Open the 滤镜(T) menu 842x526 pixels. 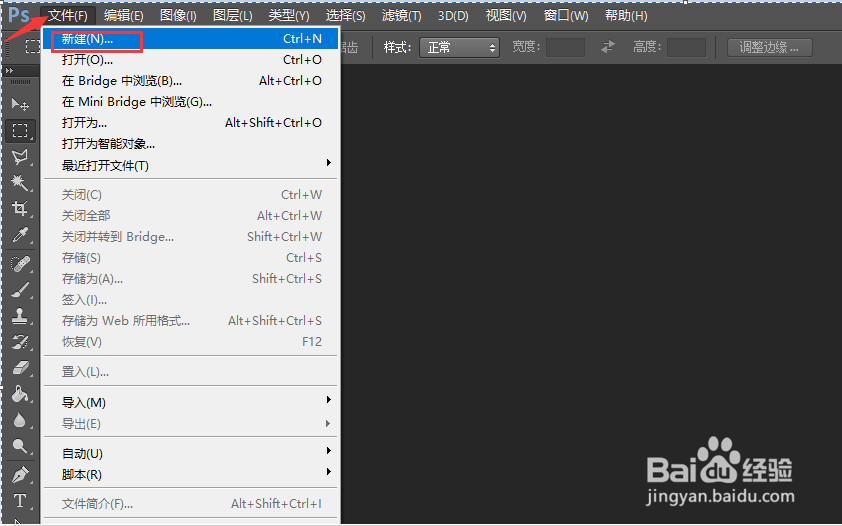401,16
